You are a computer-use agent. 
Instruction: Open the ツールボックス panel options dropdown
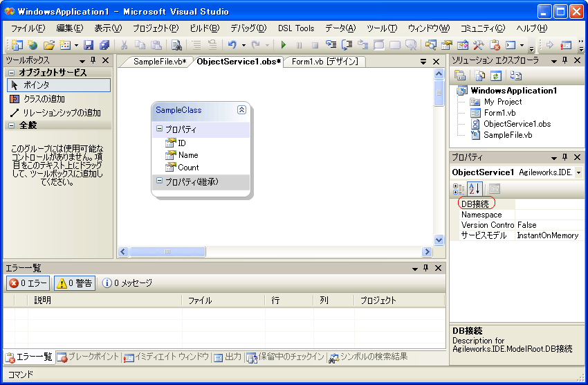(82, 61)
